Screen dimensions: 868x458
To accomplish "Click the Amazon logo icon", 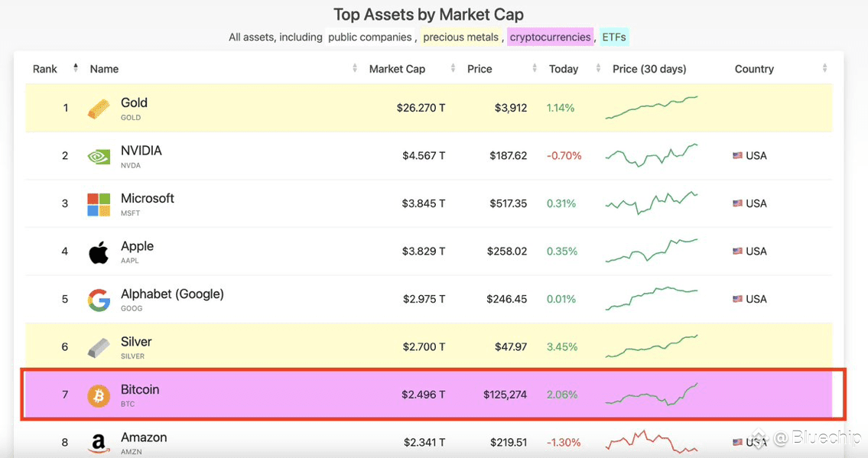I will (99, 443).
